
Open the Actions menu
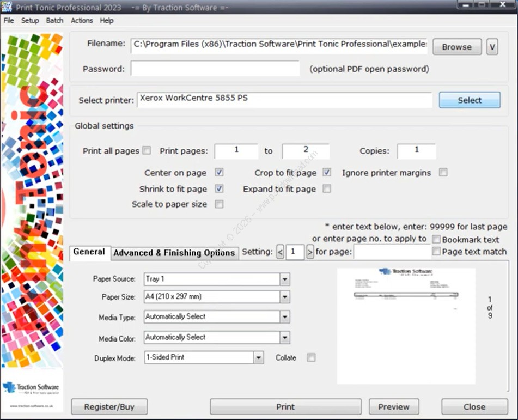pos(82,21)
